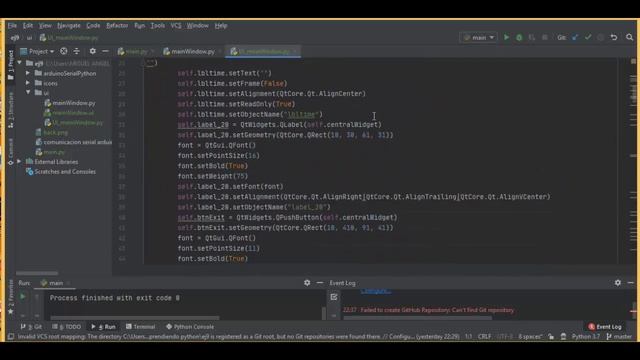Screen dimensions: 640x360
Task: Click the mark-as-read icon in the Event Log
Action: [x=334, y=297]
